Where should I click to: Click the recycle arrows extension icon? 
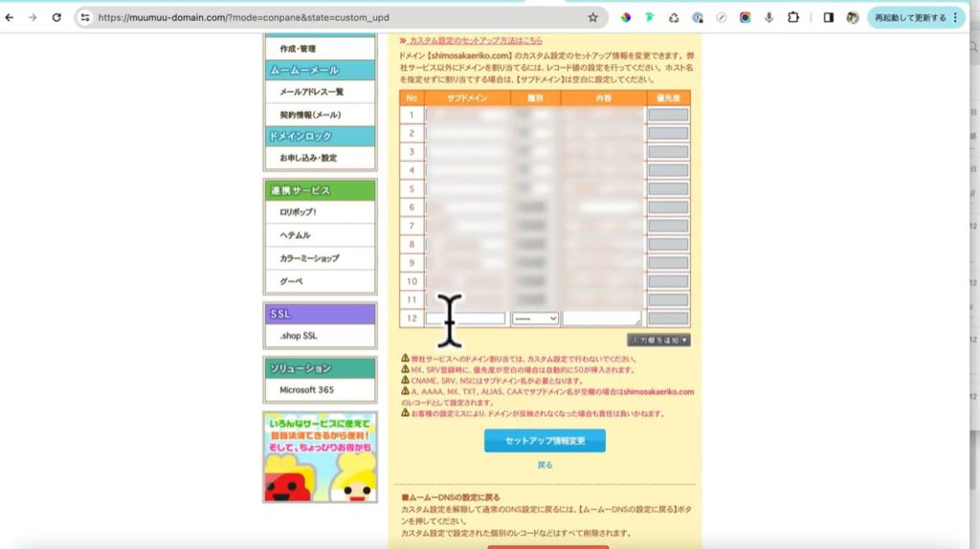click(674, 17)
